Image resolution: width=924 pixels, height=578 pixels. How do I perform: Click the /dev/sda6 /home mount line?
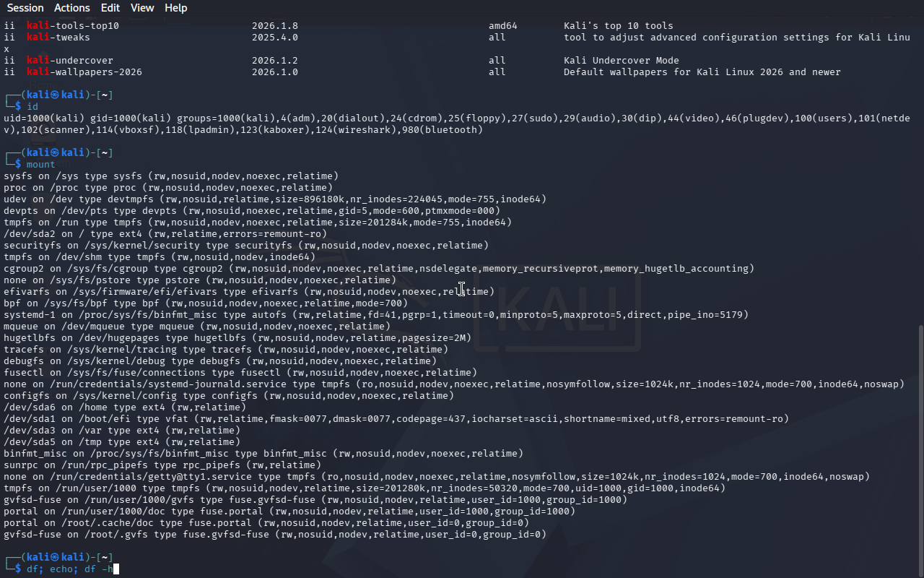[x=124, y=407]
